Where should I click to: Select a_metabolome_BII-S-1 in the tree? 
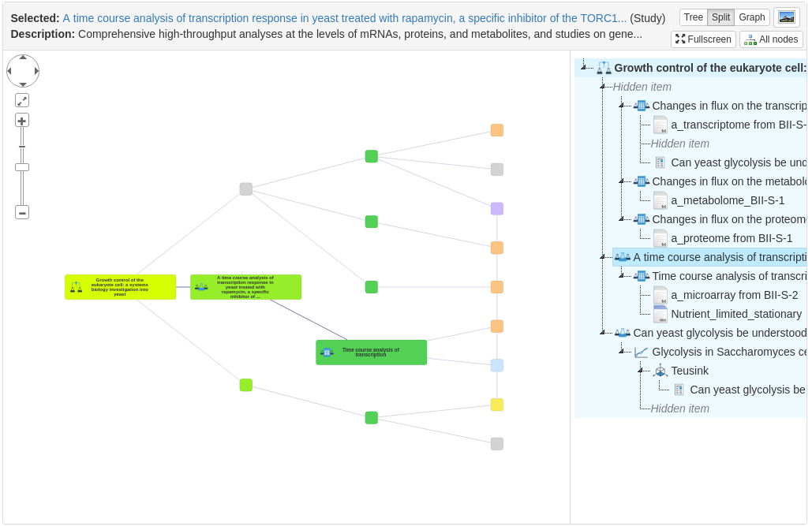[727, 200]
